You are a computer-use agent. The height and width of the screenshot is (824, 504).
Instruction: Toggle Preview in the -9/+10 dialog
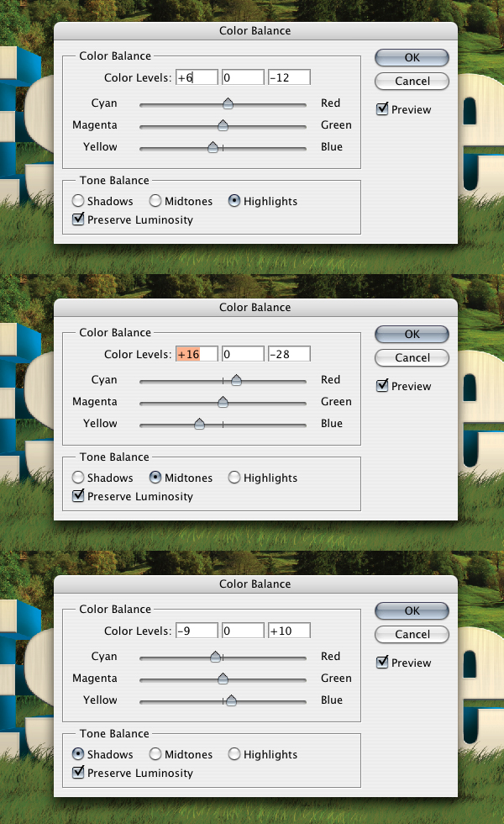pos(382,663)
